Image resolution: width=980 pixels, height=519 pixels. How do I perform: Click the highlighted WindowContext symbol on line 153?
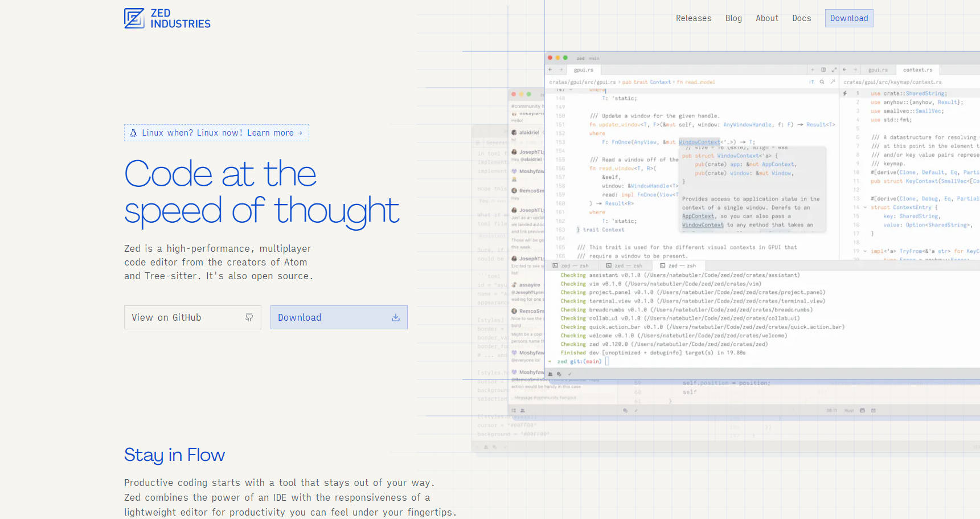(699, 142)
